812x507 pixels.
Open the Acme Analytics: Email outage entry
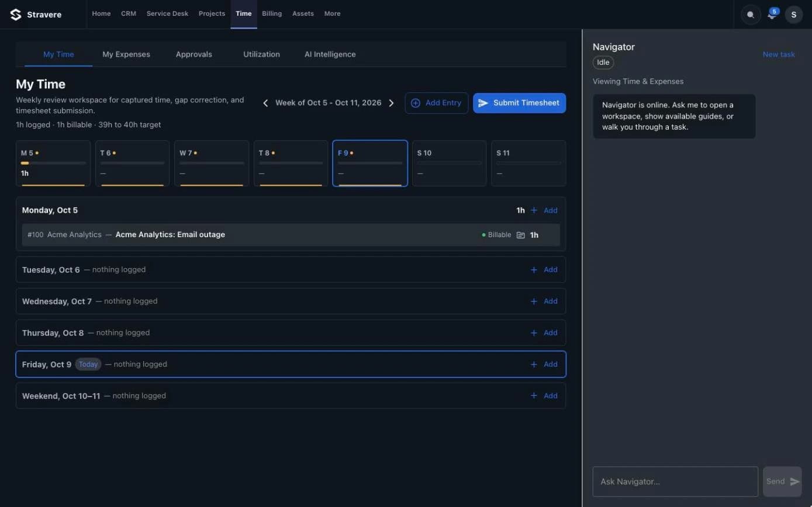[x=291, y=235]
